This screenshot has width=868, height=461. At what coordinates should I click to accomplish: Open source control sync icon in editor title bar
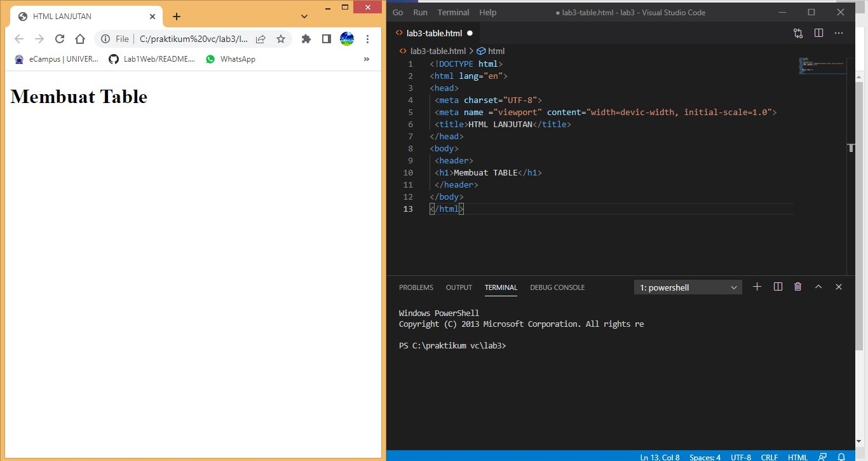(798, 33)
